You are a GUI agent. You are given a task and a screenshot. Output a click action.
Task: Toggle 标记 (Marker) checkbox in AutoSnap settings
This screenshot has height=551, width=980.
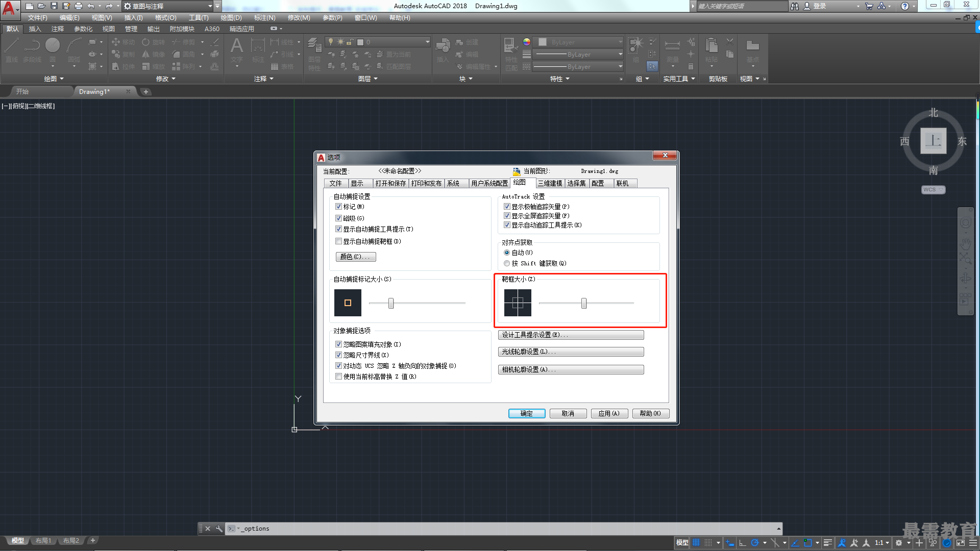339,207
